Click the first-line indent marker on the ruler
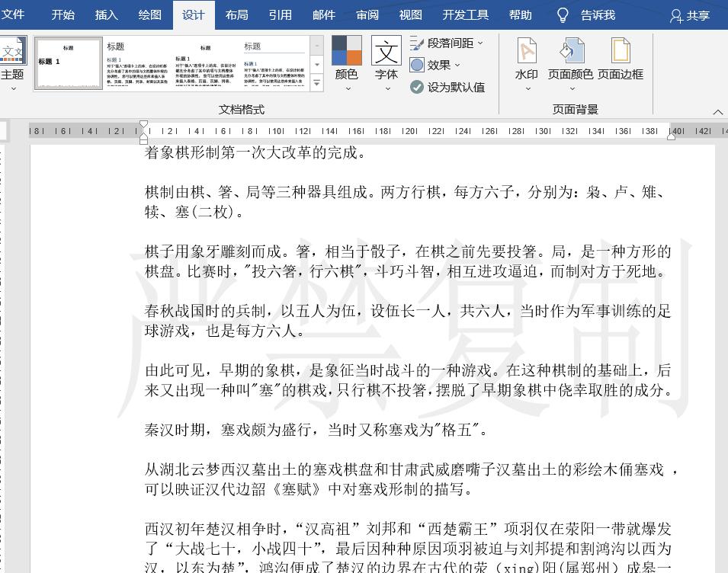Image resolution: width=728 pixels, height=573 pixels. point(144,123)
